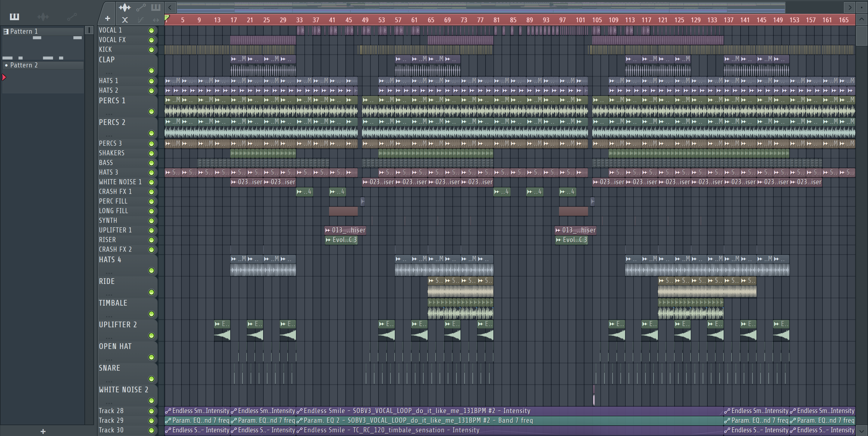
Task: Click the double-arrow icon in playlist toolbar
Action: pyautogui.click(x=156, y=20)
